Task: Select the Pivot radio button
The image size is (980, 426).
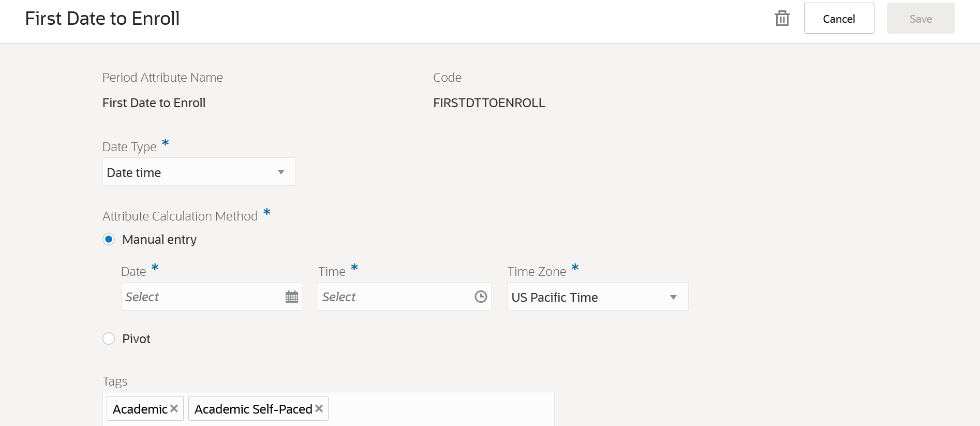Action: 109,339
